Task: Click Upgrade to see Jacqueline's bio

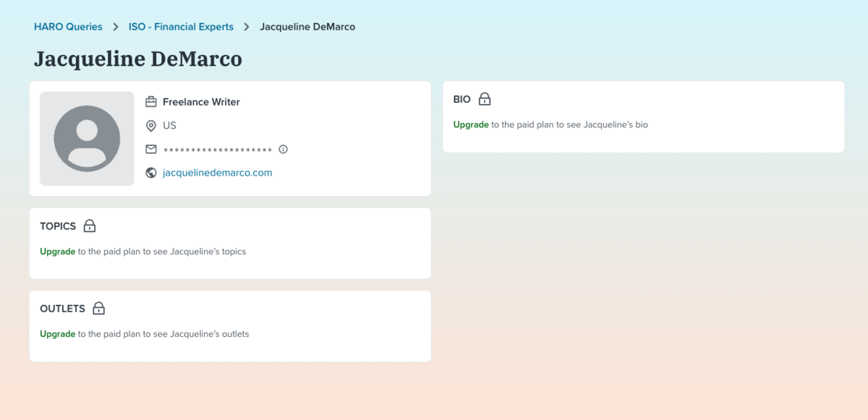Action: pyautogui.click(x=471, y=124)
